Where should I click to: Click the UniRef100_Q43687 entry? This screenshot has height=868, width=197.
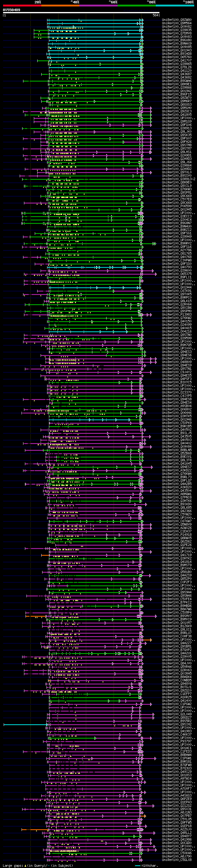click(x=177, y=74)
